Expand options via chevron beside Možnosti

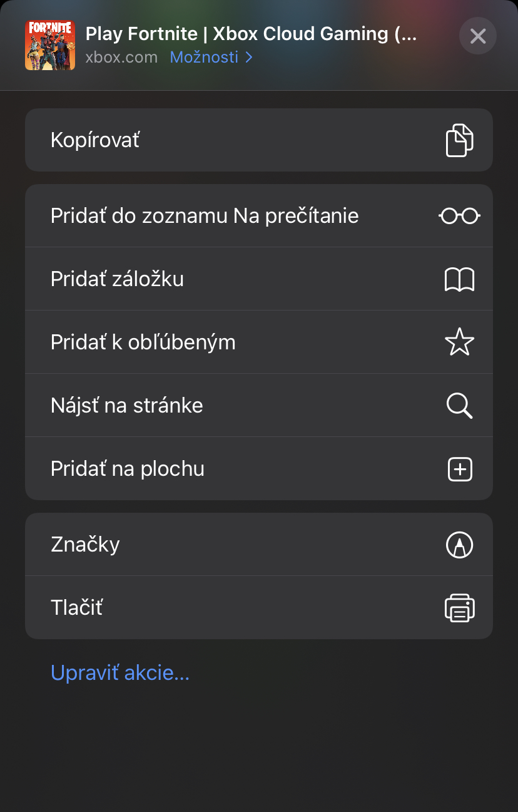249,58
